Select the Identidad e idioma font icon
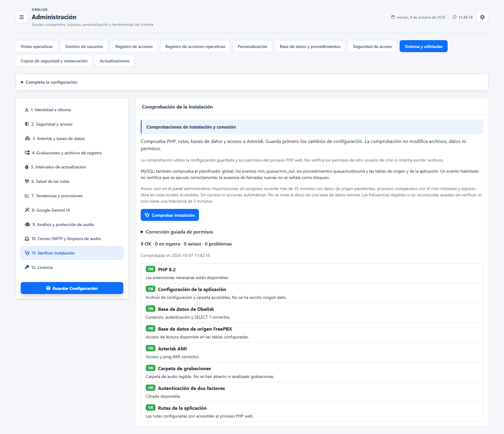The image size is (504, 434). point(27,110)
